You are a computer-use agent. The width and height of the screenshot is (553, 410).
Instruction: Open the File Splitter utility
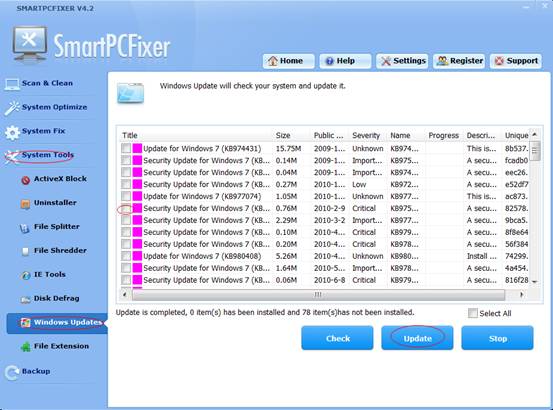coord(49,227)
